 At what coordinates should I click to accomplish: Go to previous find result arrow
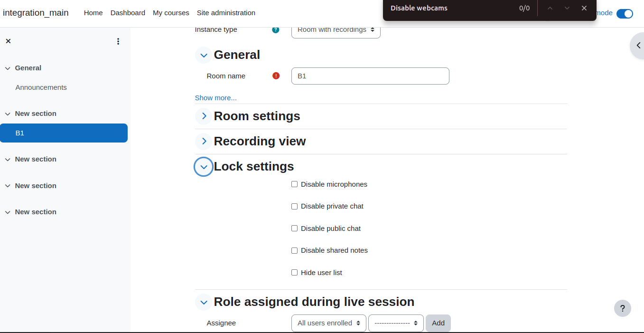[550, 8]
